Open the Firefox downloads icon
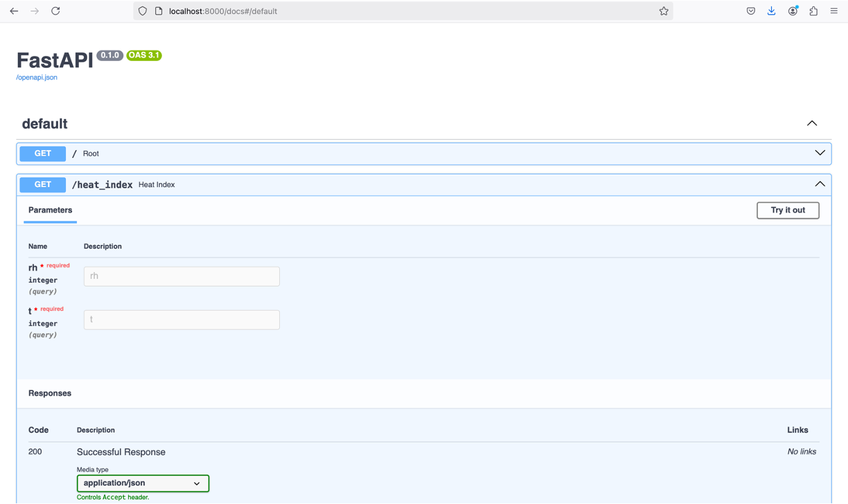Image resolution: width=848 pixels, height=504 pixels. click(x=771, y=11)
